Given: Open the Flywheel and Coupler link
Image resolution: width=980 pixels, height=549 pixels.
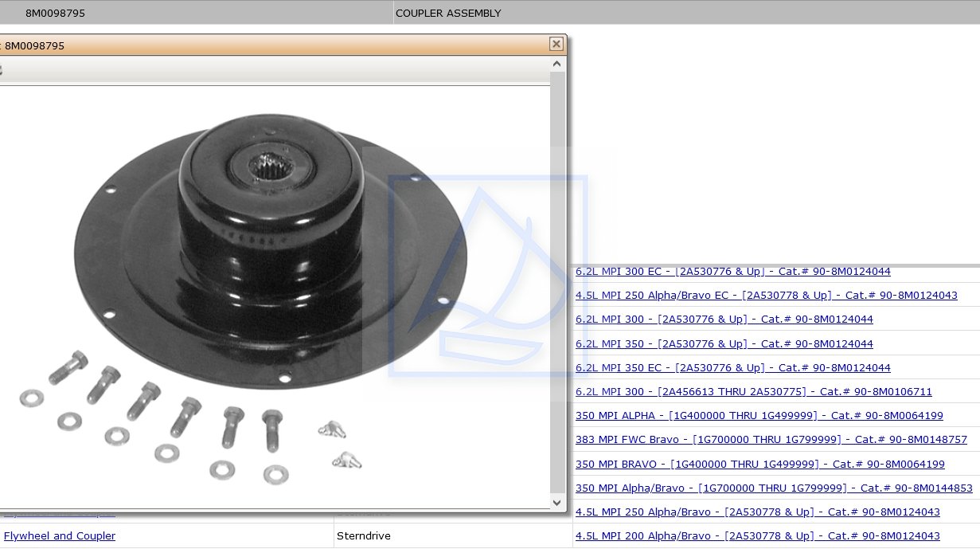Looking at the screenshot, I should [x=60, y=536].
